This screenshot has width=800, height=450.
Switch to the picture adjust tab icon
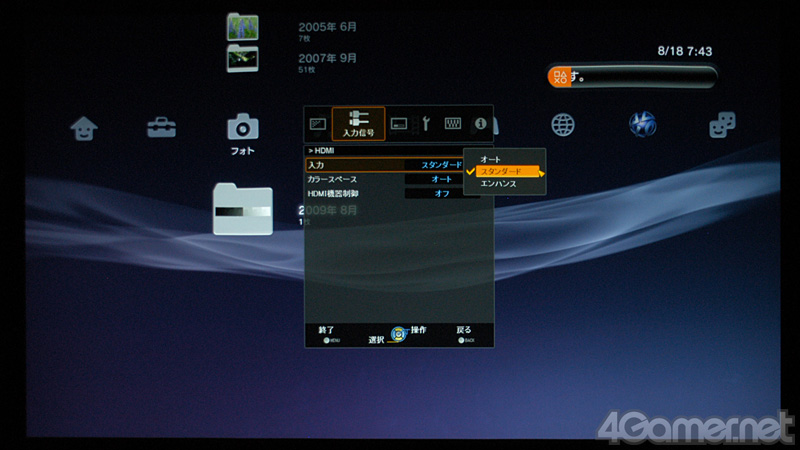pos(318,124)
